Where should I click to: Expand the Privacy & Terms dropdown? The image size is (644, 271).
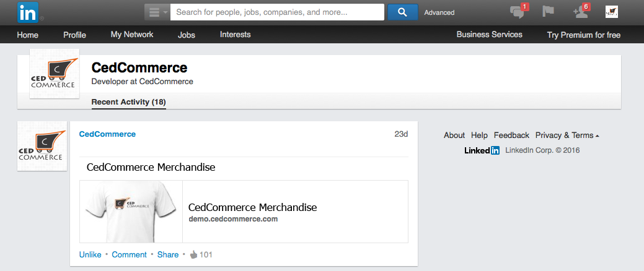pos(567,135)
